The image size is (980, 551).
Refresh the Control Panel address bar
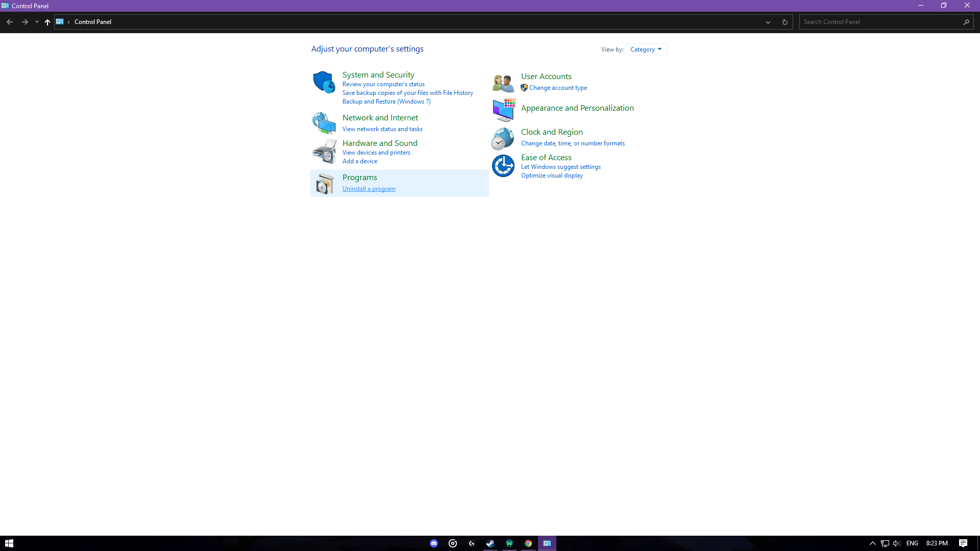(785, 22)
